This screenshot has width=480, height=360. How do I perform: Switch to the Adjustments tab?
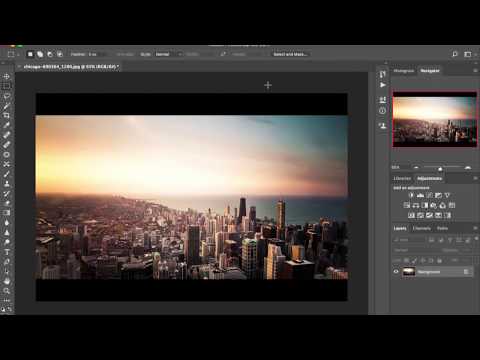tap(430, 179)
